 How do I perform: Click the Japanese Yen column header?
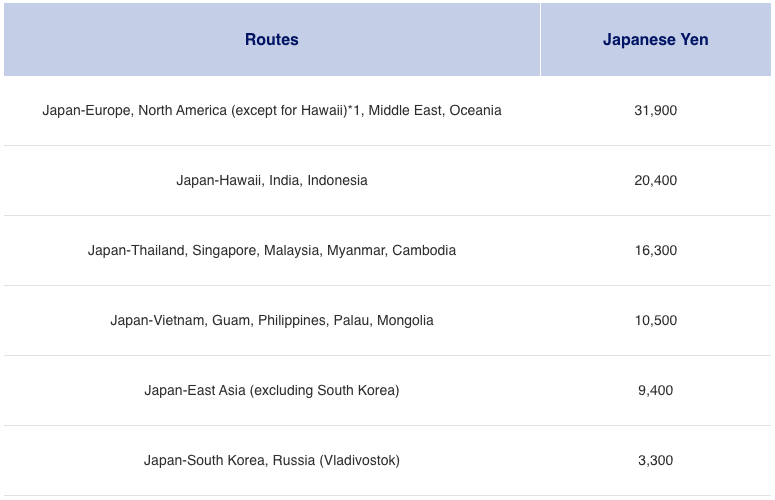pyautogui.click(x=655, y=40)
